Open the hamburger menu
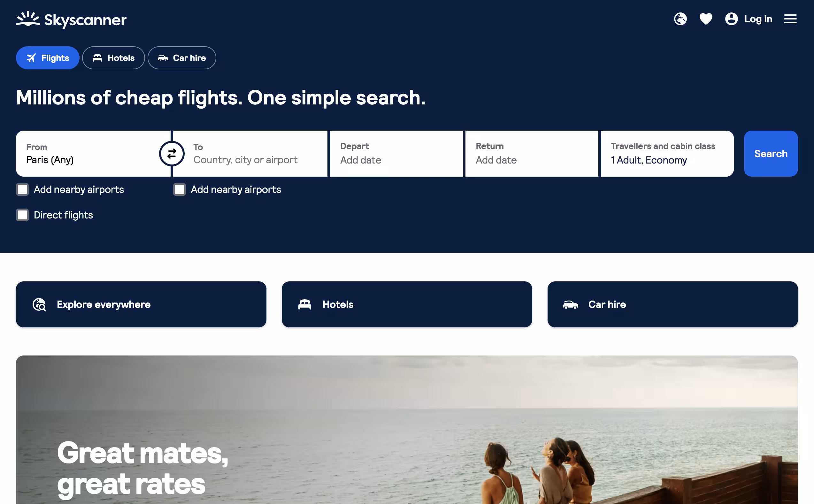Image resolution: width=814 pixels, height=504 pixels. tap(790, 19)
